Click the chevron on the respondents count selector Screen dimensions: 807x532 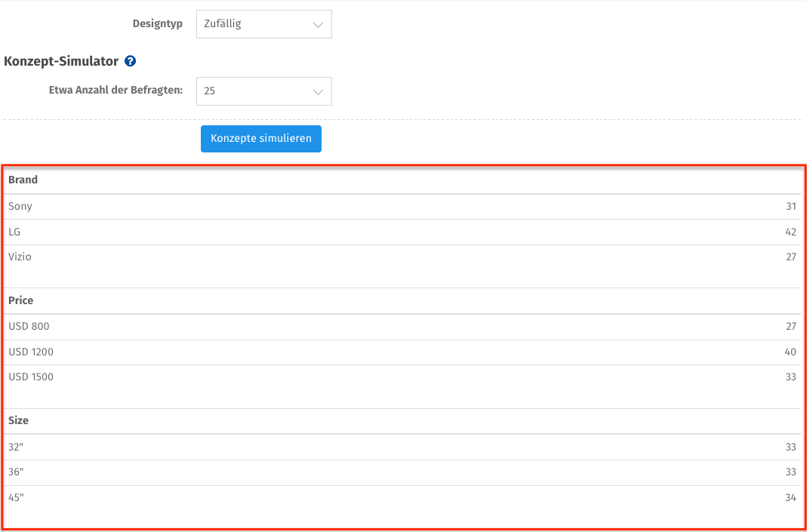click(319, 91)
